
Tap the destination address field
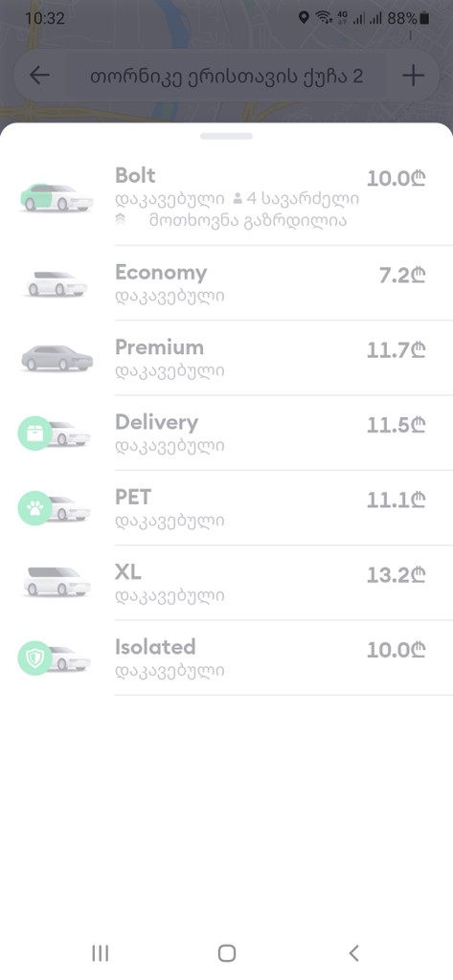coord(226,77)
